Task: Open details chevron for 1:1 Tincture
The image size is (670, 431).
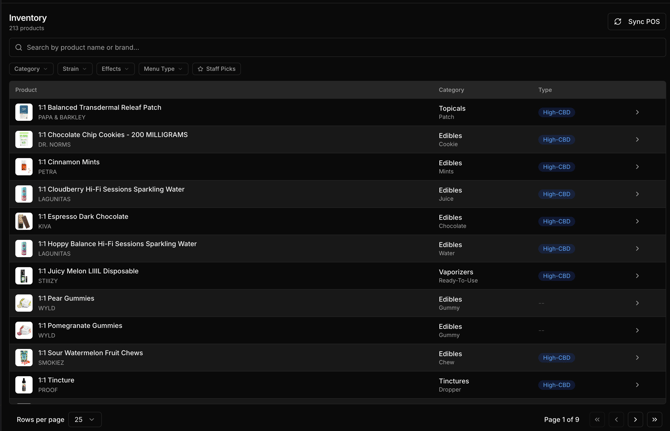Action: click(x=637, y=385)
